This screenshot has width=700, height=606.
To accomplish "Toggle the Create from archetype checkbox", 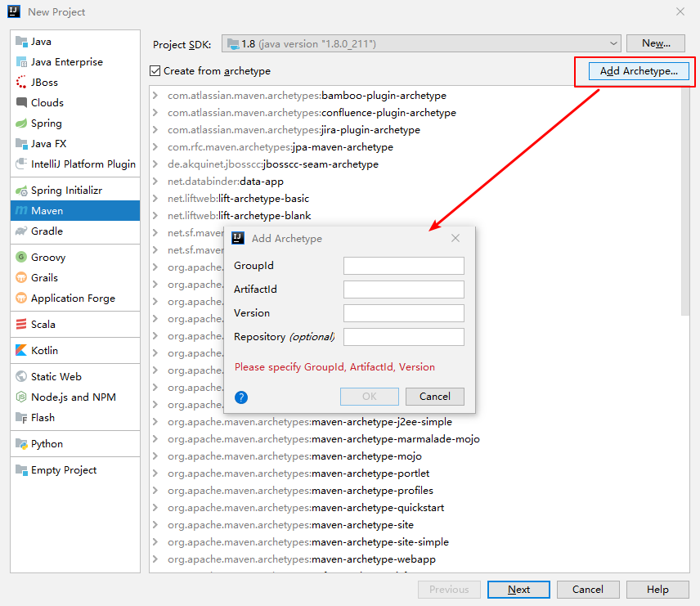I will (155, 71).
